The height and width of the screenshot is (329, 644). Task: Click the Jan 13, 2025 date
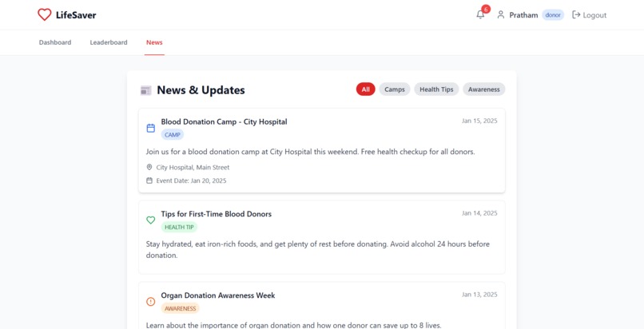click(479, 295)
